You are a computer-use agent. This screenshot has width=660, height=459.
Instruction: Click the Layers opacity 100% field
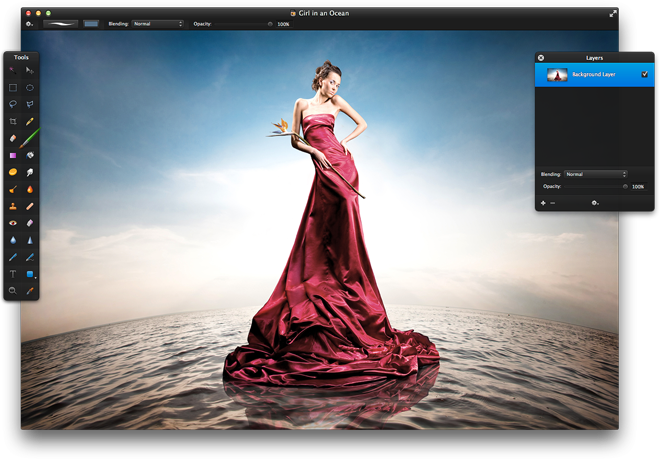(638, 187)
